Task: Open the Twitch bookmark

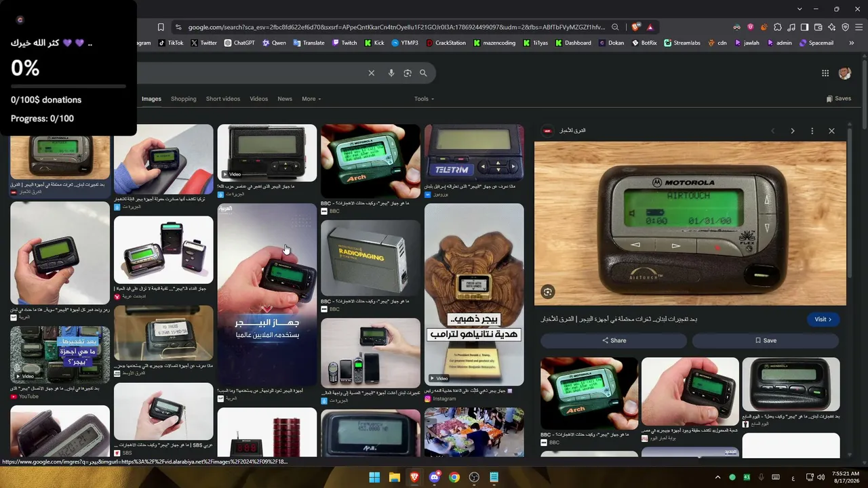Action: tap(344, 43)
